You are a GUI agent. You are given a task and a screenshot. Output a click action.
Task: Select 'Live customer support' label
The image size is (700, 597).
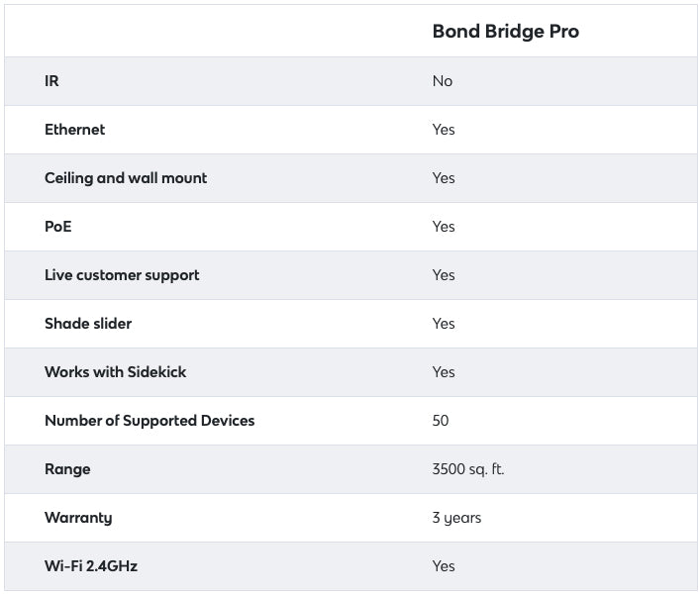coord(122,275)
